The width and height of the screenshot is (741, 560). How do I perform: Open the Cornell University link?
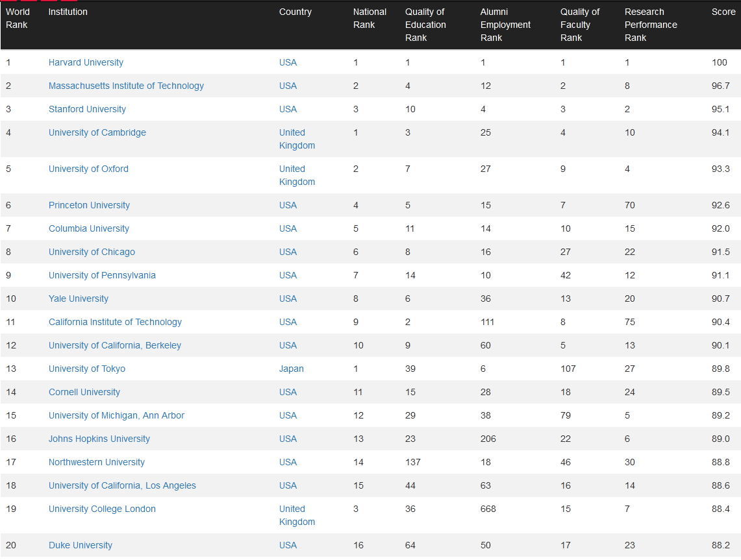pos(84,393)
